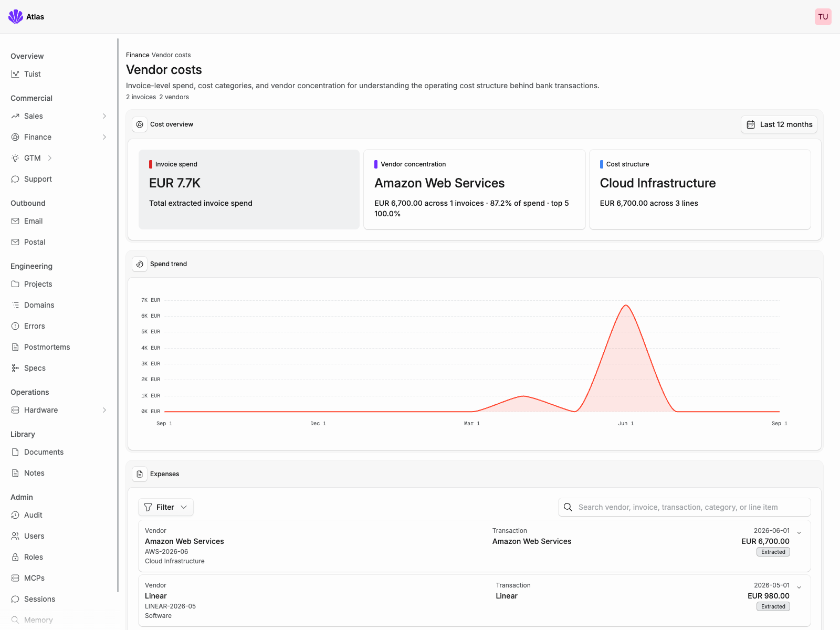Click the Errors alert icon

15,326
